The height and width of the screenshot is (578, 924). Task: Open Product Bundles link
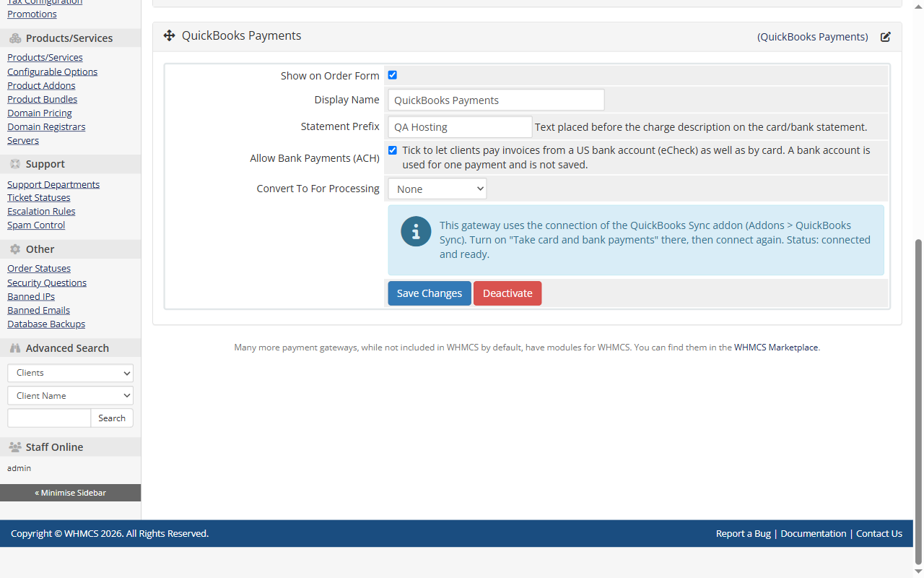[x=42, y=99]
